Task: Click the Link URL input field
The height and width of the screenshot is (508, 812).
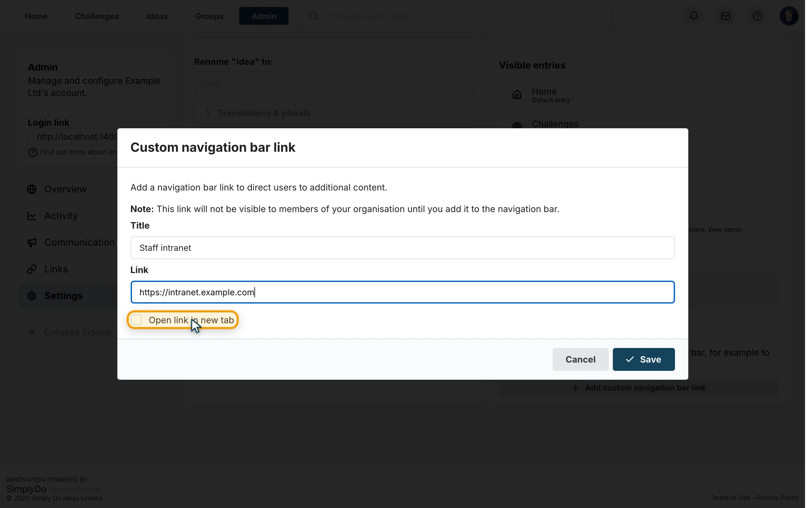Action: point(403,292)
